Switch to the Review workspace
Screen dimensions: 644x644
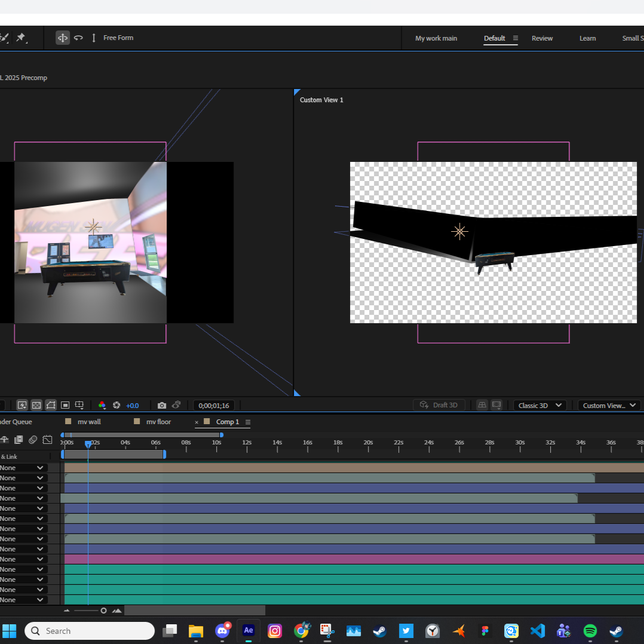point(542,38)
